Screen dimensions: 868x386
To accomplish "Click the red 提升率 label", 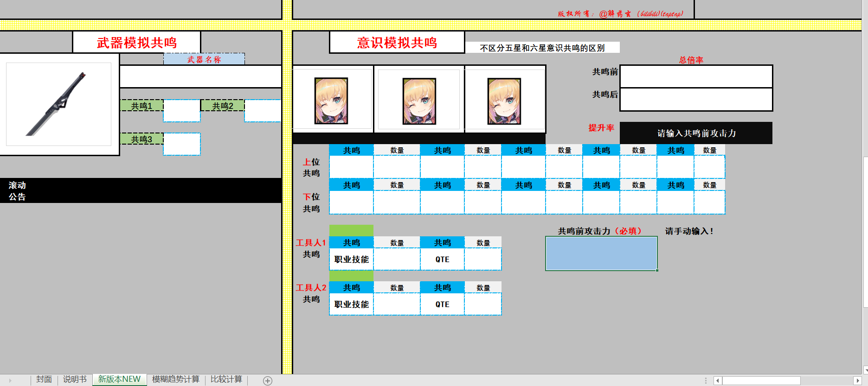I will 601,127.
